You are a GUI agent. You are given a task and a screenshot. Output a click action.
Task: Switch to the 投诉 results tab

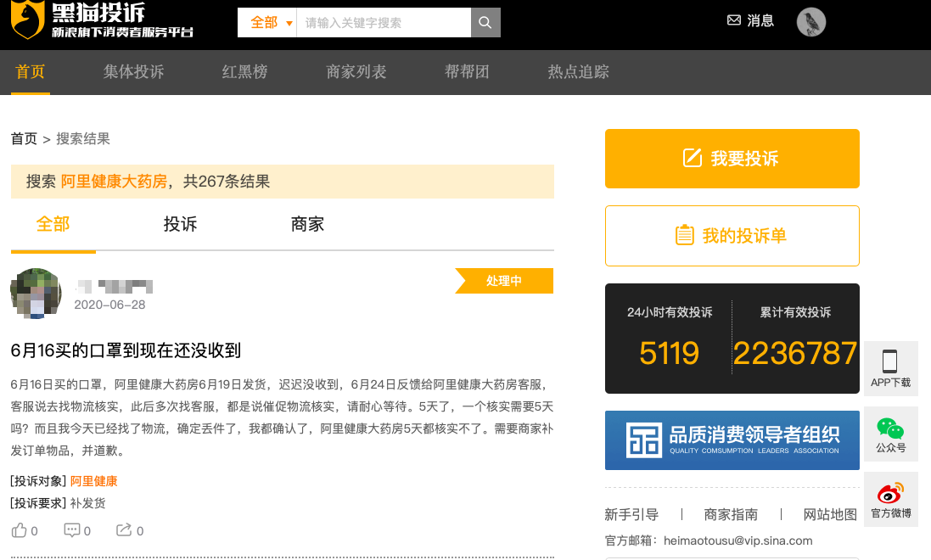[180, 225]
